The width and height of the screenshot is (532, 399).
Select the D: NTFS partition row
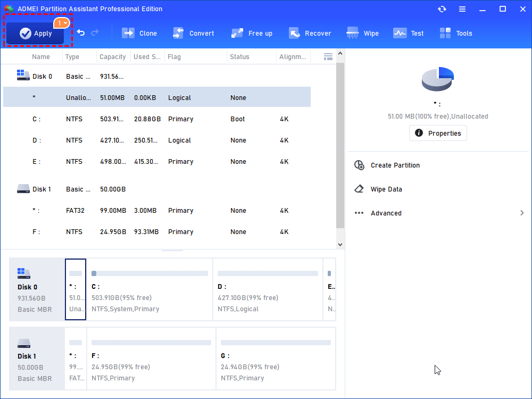point(157,140)
